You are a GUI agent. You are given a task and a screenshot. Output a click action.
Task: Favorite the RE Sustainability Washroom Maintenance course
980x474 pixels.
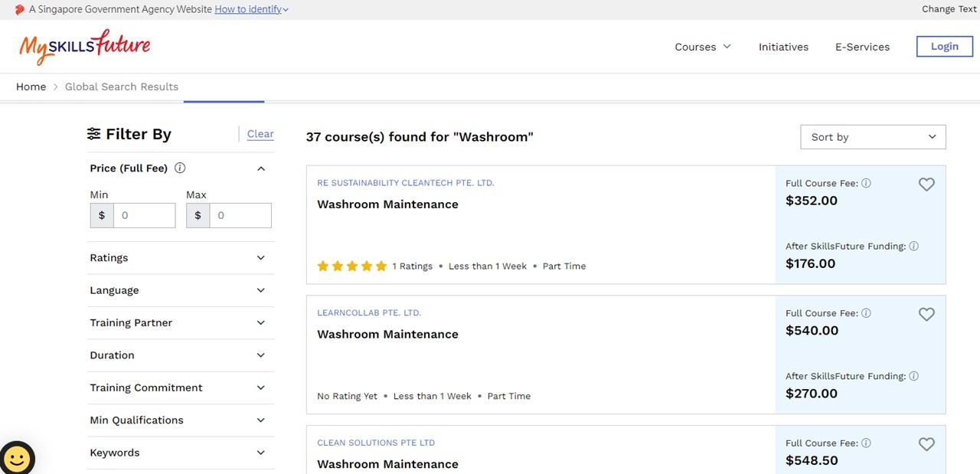point(926,185)
